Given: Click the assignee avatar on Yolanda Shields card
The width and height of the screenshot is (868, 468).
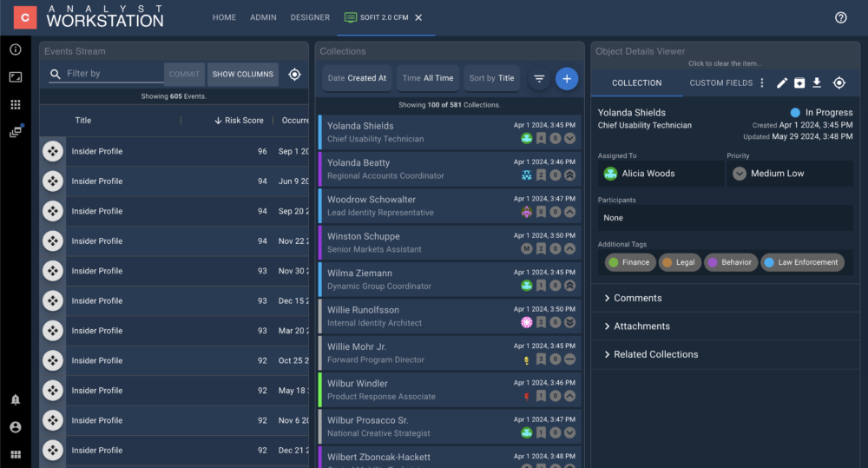Looking at the screenshot, I should coord(527,138).
